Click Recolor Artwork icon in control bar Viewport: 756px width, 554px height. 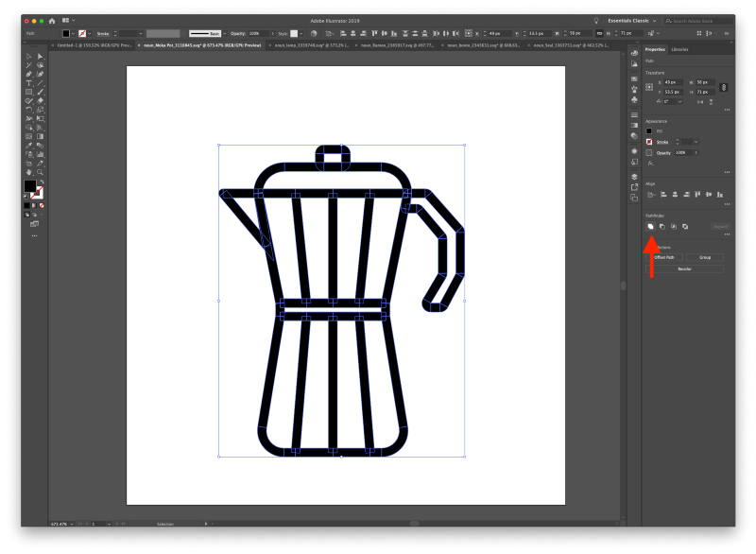point(314,33)
